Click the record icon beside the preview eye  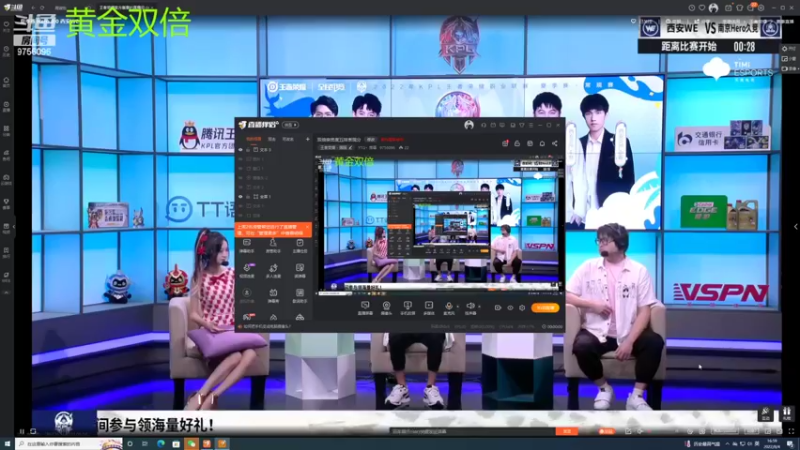497,308
